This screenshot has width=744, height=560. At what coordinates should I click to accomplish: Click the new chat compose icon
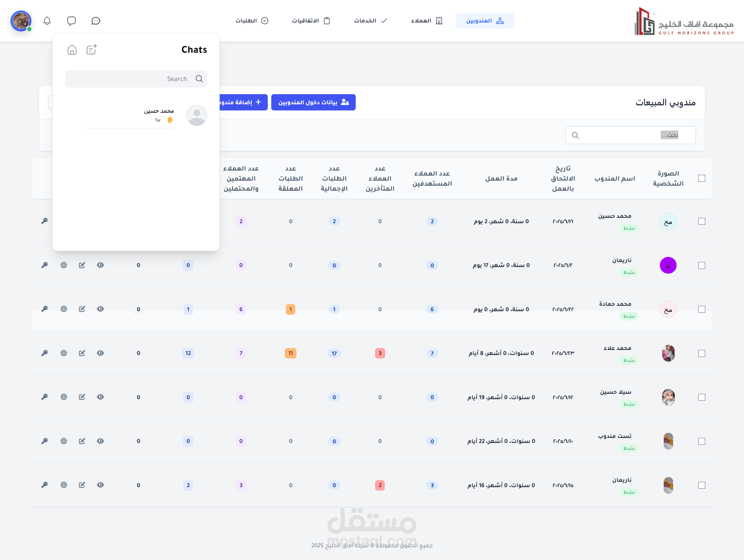pyautogui.click(x=91, y=50)
